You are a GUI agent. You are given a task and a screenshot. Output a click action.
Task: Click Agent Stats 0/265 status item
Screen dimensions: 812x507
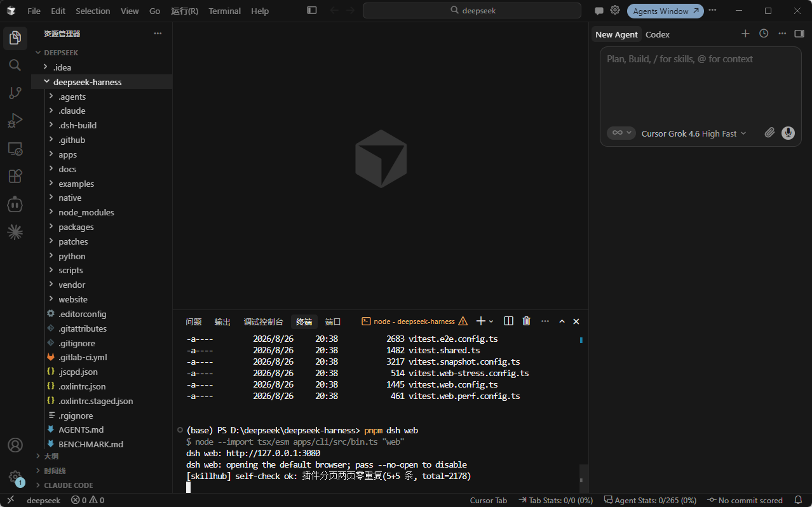coord(650,500)
